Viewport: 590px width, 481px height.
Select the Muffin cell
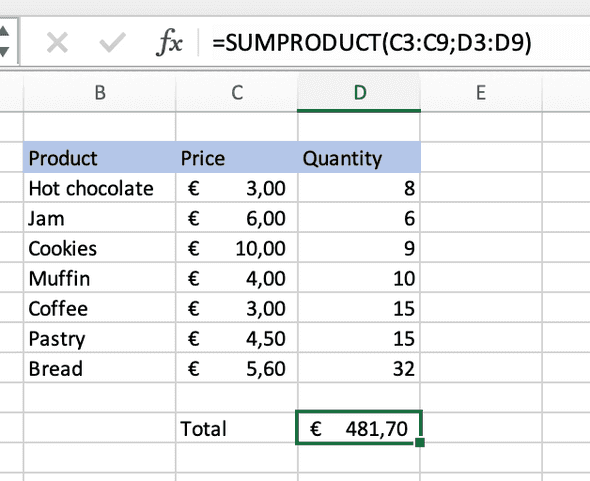click(x=99, y=278)
